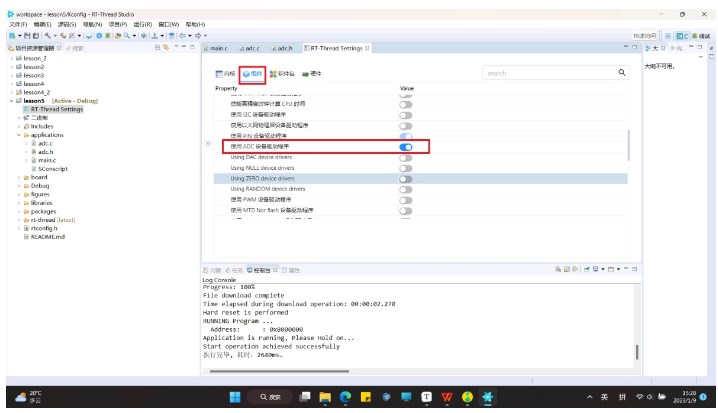Expand the lesson4 project
Screen dimensions: 718x413
pos(11,84)
